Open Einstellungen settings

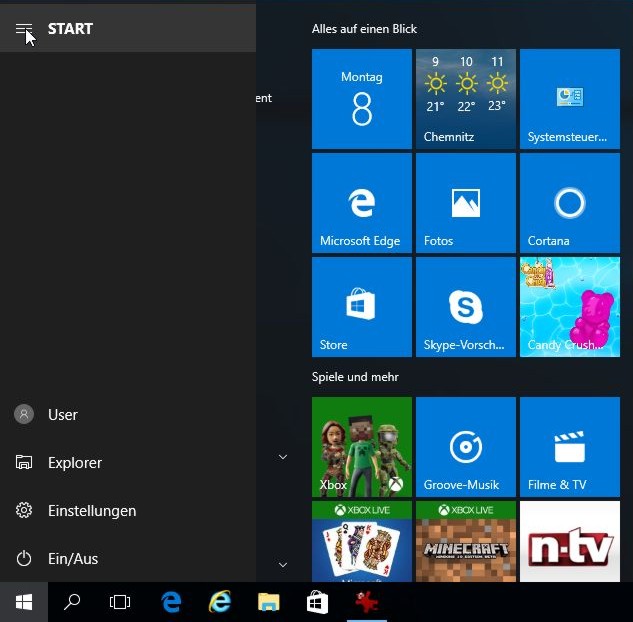tap(128, 511)
